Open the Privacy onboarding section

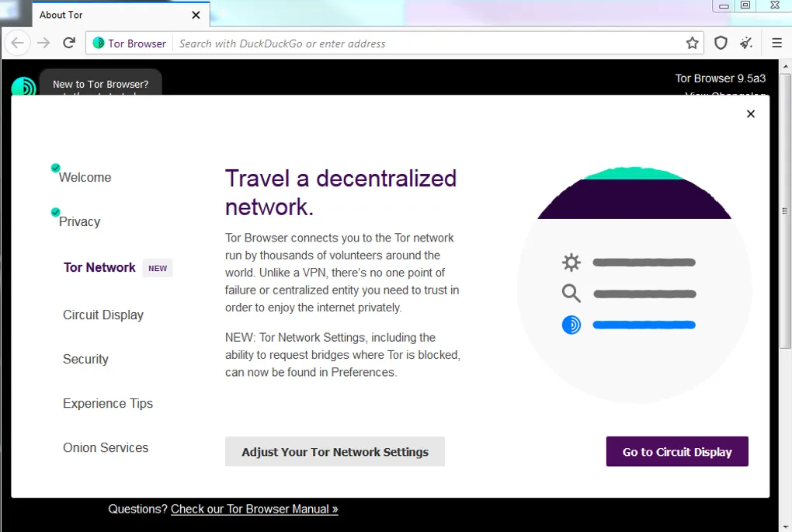click(79, 221)
